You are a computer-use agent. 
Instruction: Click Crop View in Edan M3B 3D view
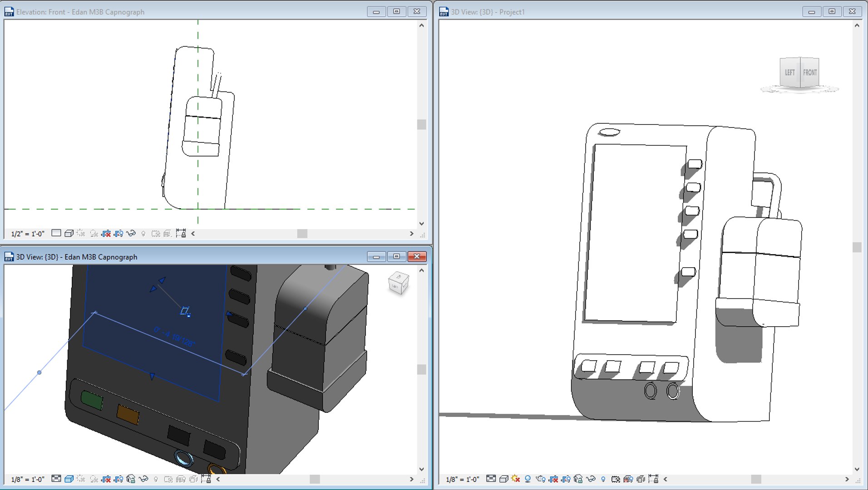[x=106, y=479]
